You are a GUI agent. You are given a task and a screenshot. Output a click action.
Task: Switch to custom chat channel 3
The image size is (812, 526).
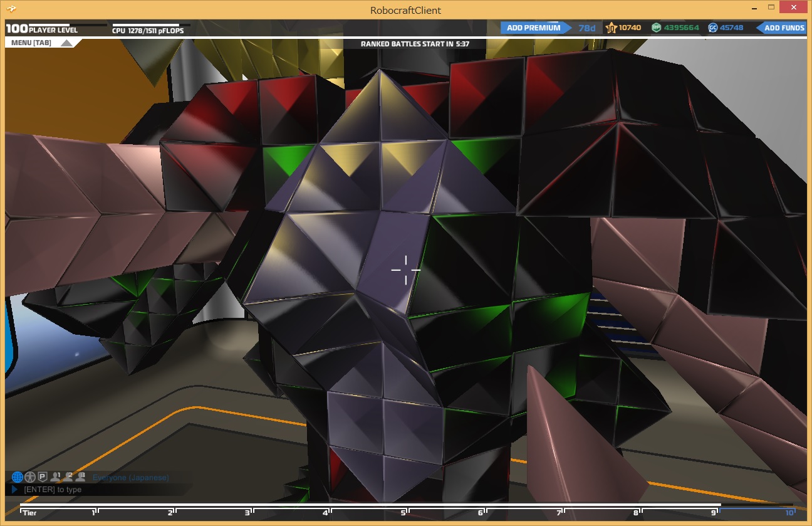[80, 477]
